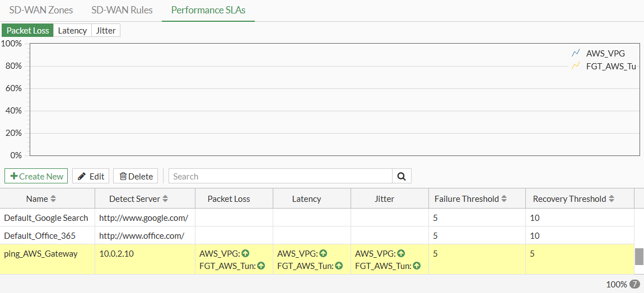
Task: Switch chart to Jitter view
Action: 106,30
